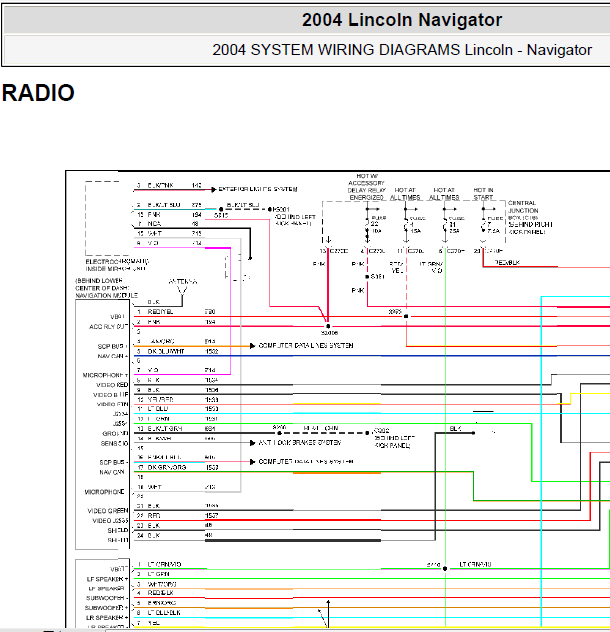Click the "2004 SYSTEM WIRING DIAGRAMS Lincoln - Navigator" subtitle
This screenshot has height=632, width=610.
pyautogui.click(x=402, y=50)
